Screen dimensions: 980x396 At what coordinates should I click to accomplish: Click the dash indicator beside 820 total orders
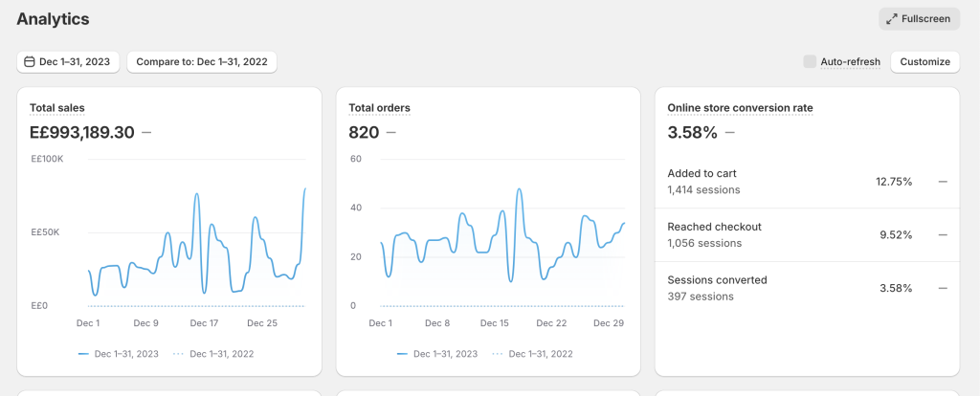(x=391, y=133)
